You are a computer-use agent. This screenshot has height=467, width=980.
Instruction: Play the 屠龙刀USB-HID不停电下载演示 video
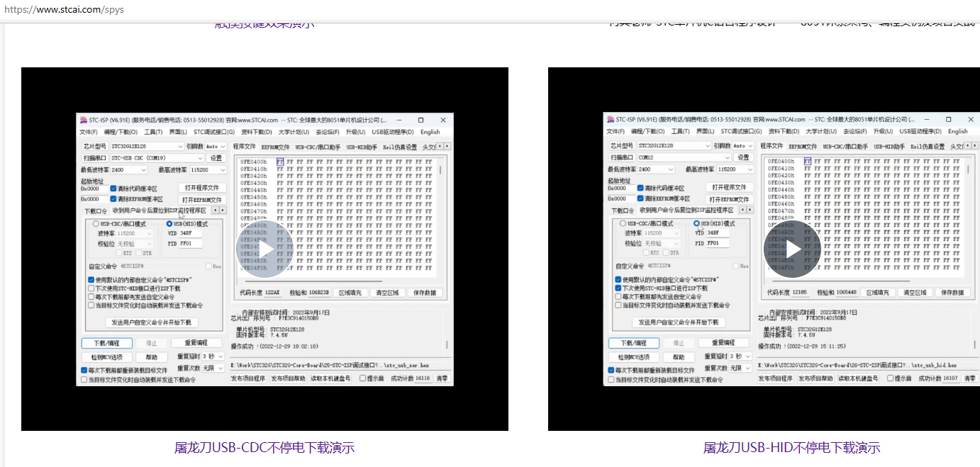coord(792,249)
